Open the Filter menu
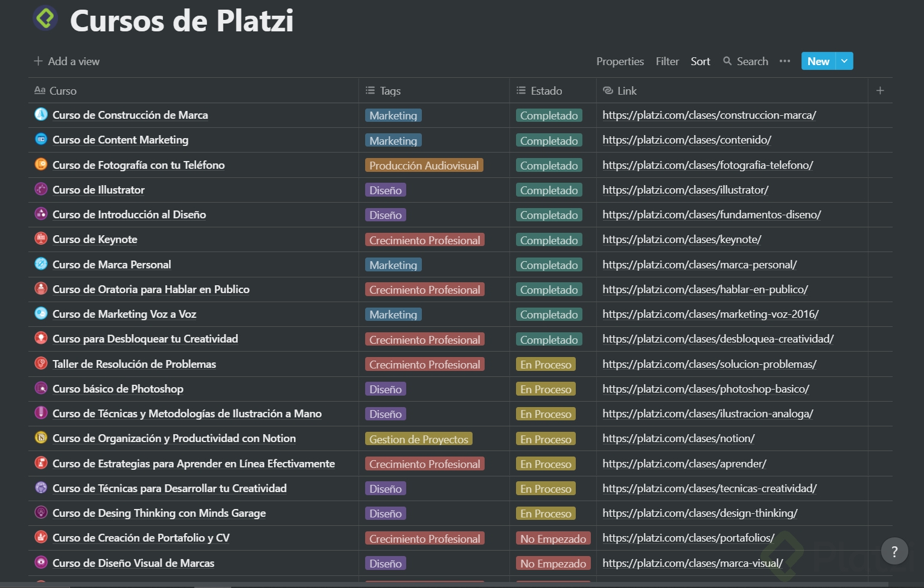The image size is (924, 588). tap(667, 61)
